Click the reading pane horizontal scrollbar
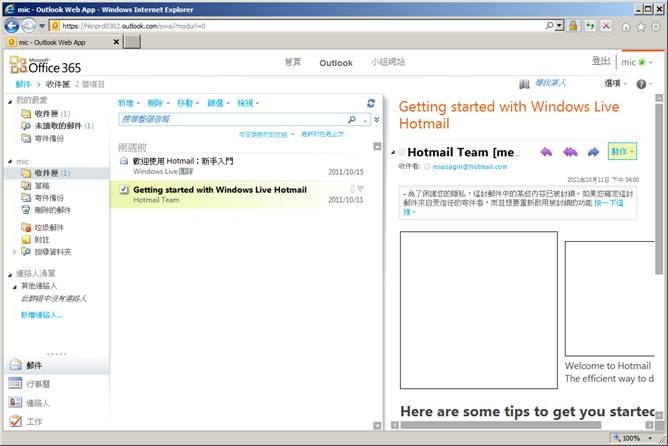The width and height of the screenshot is (668, 446). click(x=501, y=425)
